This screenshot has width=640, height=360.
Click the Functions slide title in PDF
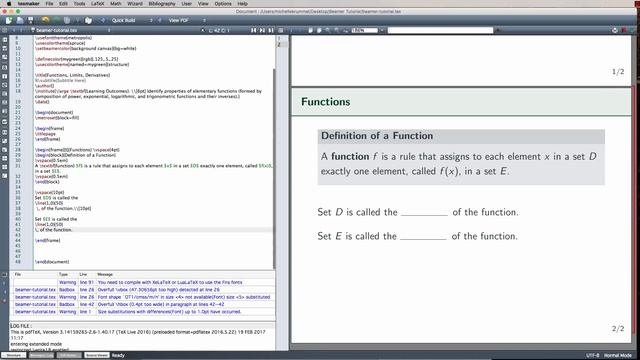pyautogui.click(x=326, y=102)
